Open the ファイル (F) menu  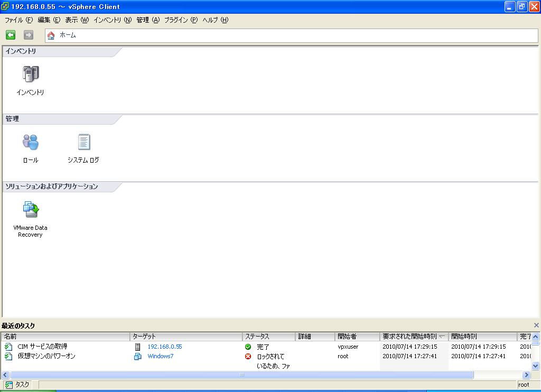coord(18,20)
